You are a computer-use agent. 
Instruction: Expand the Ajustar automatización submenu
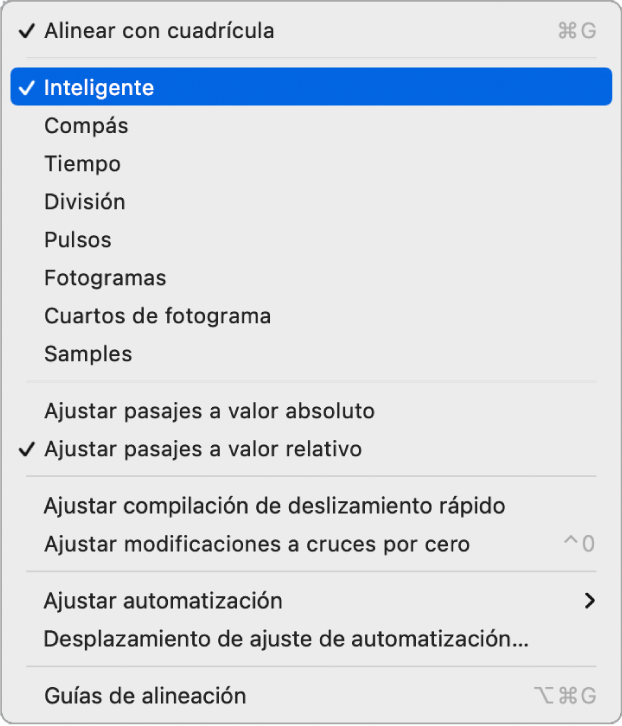click(163, 601)
